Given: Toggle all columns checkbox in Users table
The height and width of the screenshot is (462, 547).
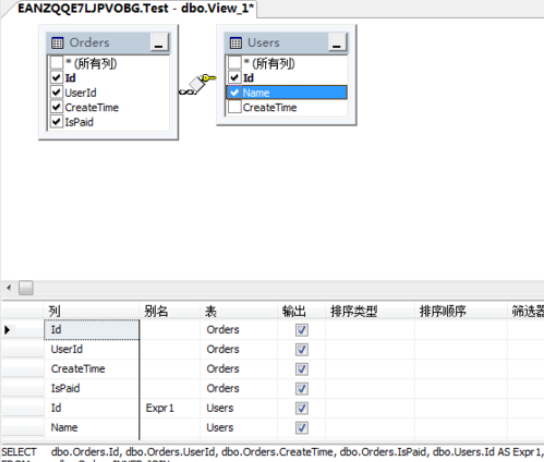Looking at the screenshot, I should (234, 63).
